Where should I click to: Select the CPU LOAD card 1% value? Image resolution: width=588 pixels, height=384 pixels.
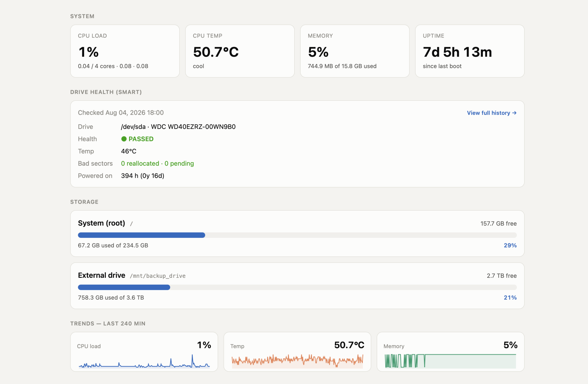pyautogui.click(x=88, y=52)
